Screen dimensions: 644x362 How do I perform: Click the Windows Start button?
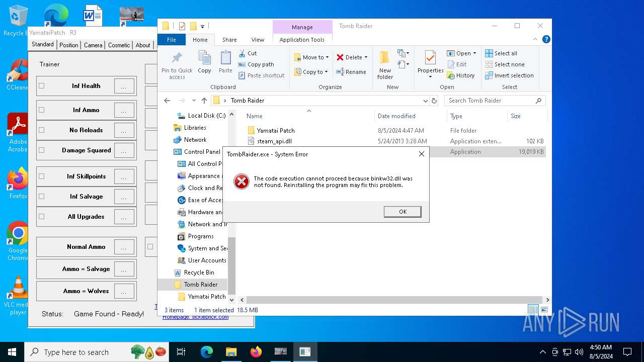tap(12, 352)
